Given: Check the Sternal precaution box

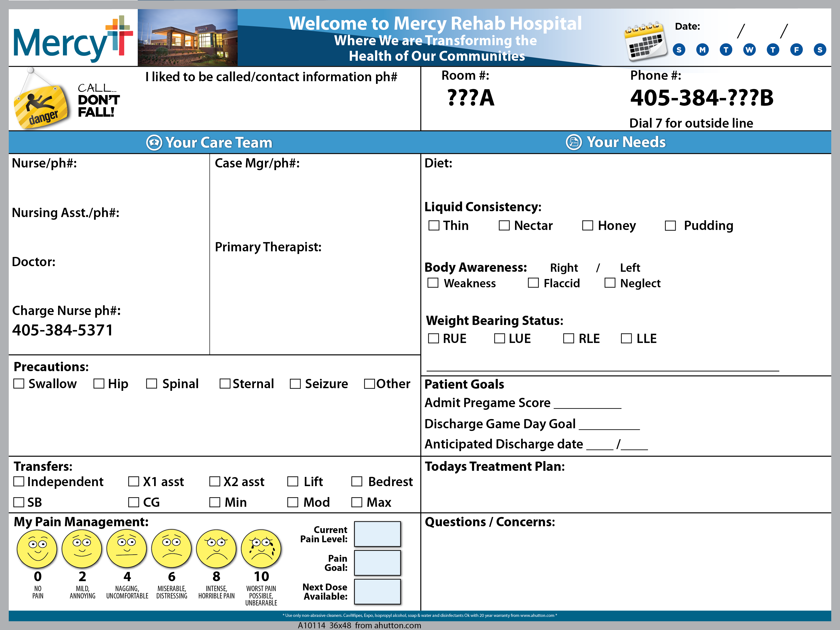Looking at the screenshot, I should (x=225, y=384).
